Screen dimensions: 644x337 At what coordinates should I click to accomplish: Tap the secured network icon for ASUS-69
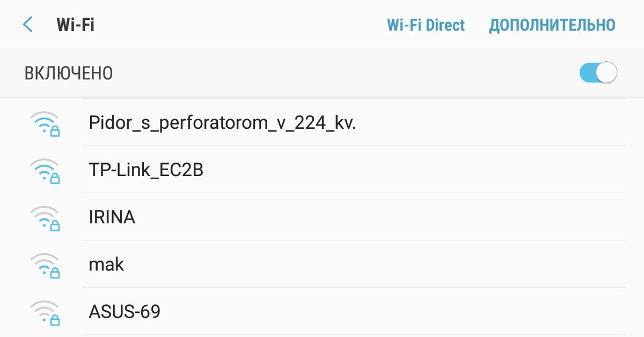point(47,311)
